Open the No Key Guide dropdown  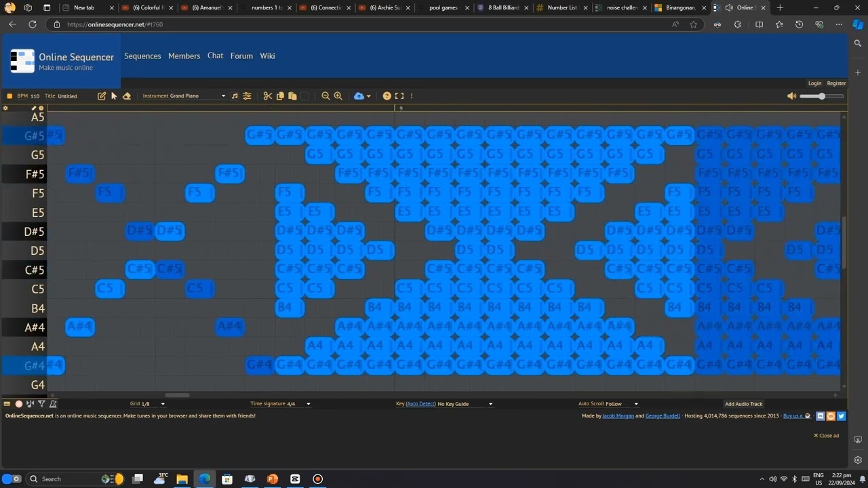click(465, 404)
